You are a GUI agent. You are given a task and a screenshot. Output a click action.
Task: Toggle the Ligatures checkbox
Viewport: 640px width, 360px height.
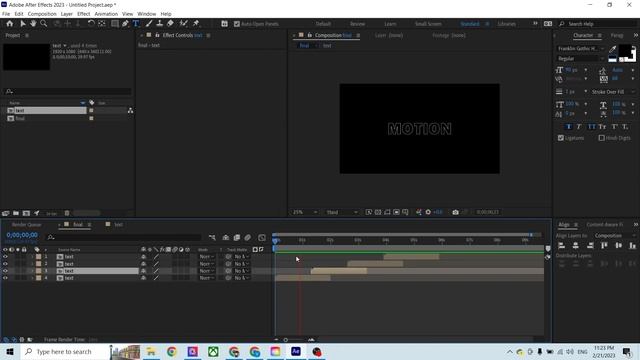point(561,138)
